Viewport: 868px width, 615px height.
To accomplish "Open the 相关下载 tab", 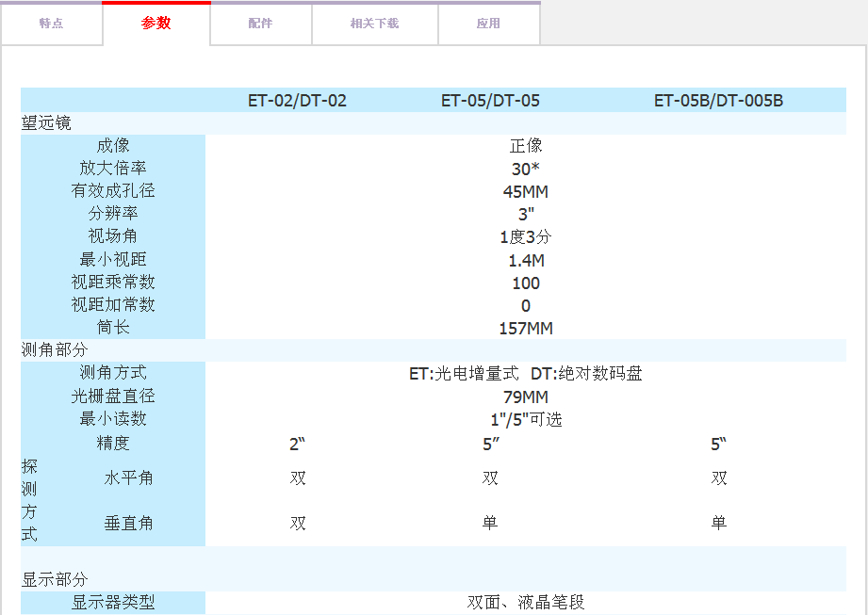I will click(x=374, y=24).
